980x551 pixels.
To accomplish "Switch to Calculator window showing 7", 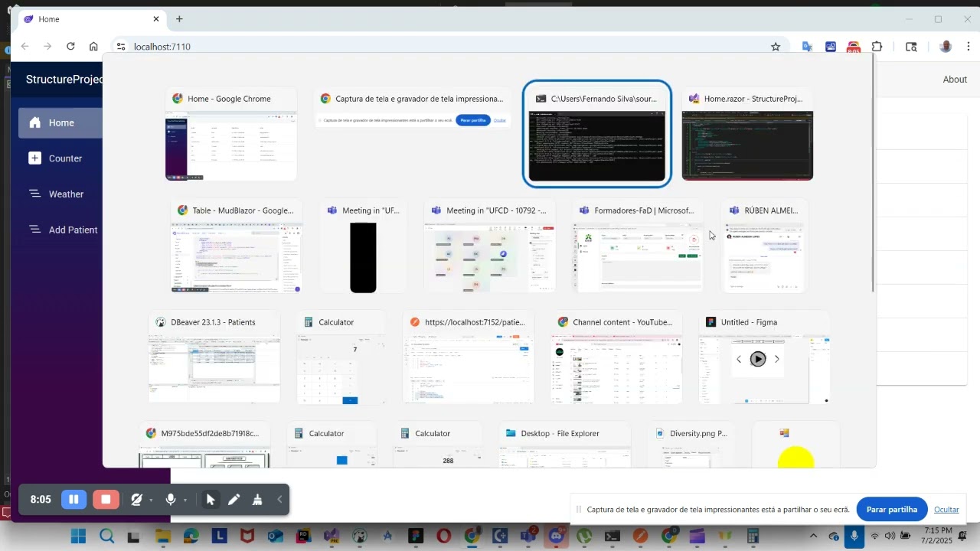I will click(341, 357).
